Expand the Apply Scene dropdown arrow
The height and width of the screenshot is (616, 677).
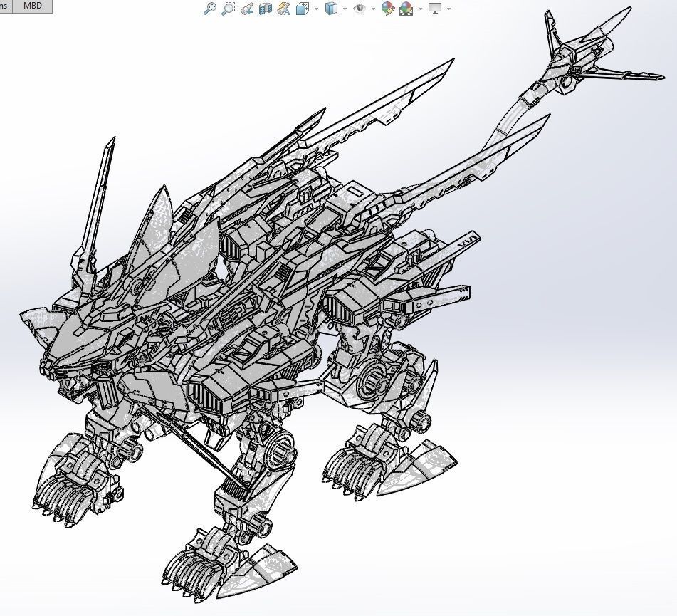[x=420, y=9]
